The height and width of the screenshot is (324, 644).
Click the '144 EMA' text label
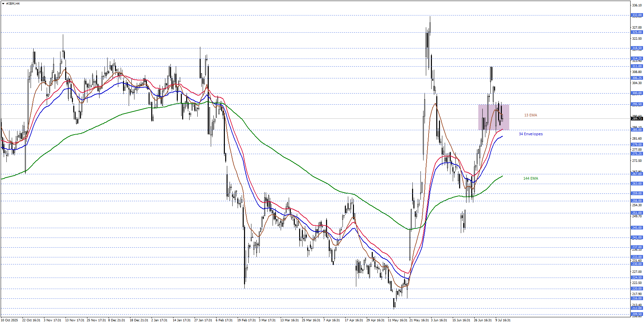click(x=530, y=178)
